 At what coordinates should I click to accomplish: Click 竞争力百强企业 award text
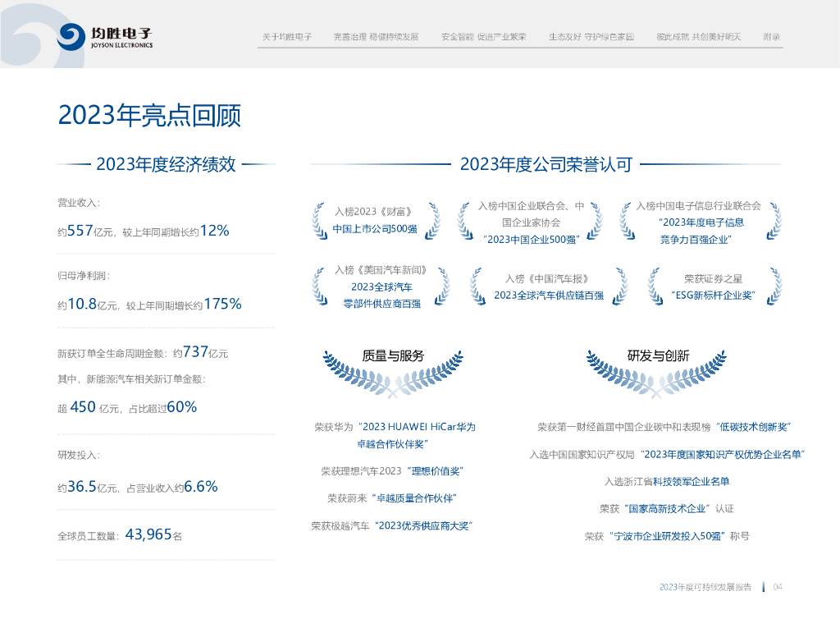(x=696, y=240)
